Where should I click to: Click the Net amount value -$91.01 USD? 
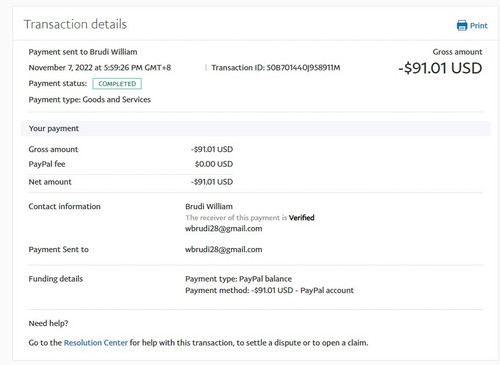coord(212,182)
